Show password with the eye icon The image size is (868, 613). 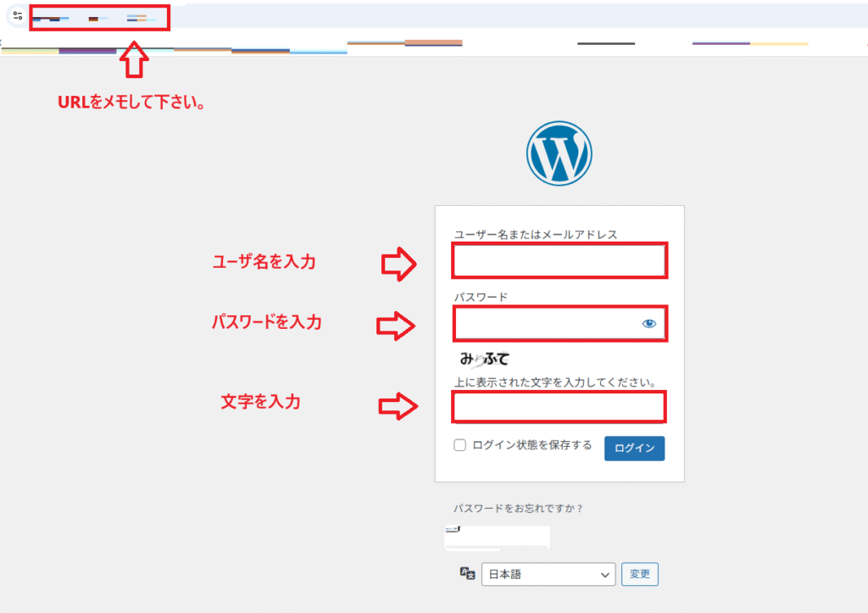pyautogui.click(x=648, y=323)
